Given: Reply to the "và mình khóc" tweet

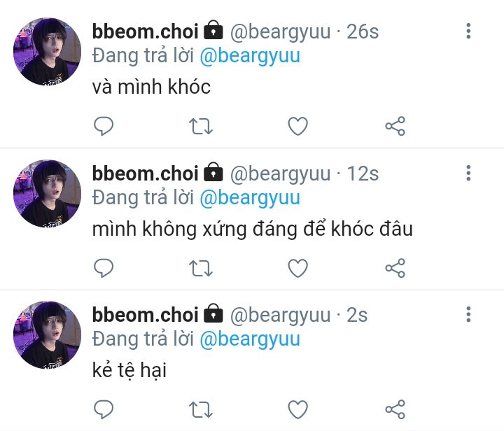Looking at the screenshot, I should [104, 126].
